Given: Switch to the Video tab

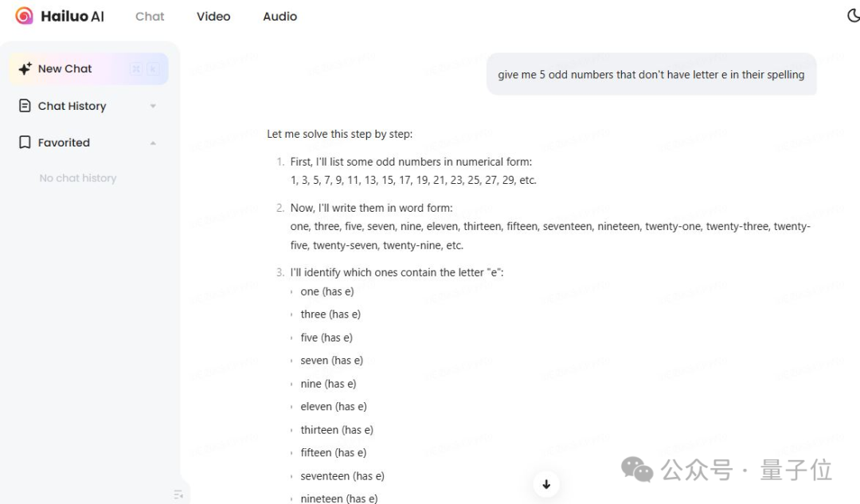Looking at the screenshot, I should tap(213, 17).
